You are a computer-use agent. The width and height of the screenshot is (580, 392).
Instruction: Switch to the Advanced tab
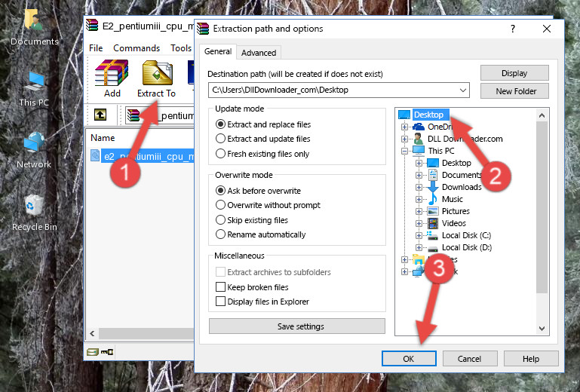(x=259, y=53)
